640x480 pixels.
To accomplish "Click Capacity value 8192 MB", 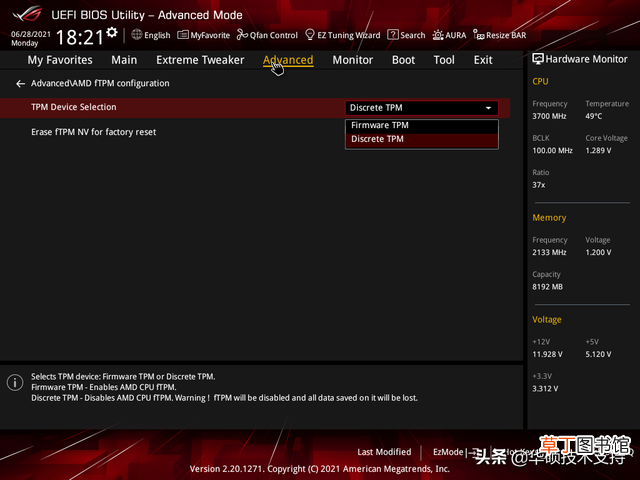I will (x=547, y=287).
